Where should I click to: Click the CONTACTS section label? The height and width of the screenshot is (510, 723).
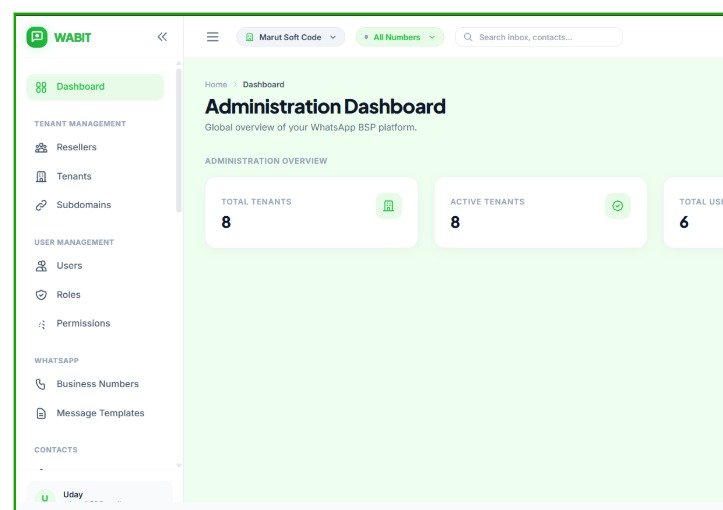click(56, 450)
